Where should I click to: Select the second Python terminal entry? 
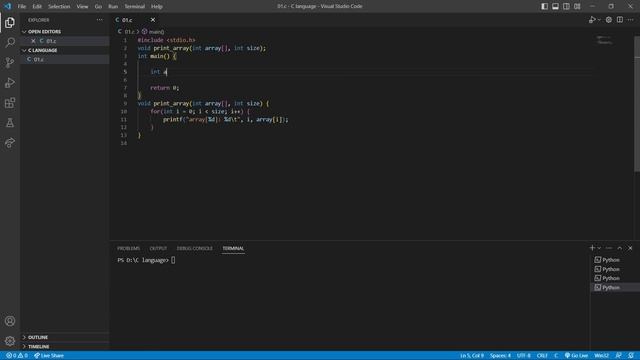point(615,269)
